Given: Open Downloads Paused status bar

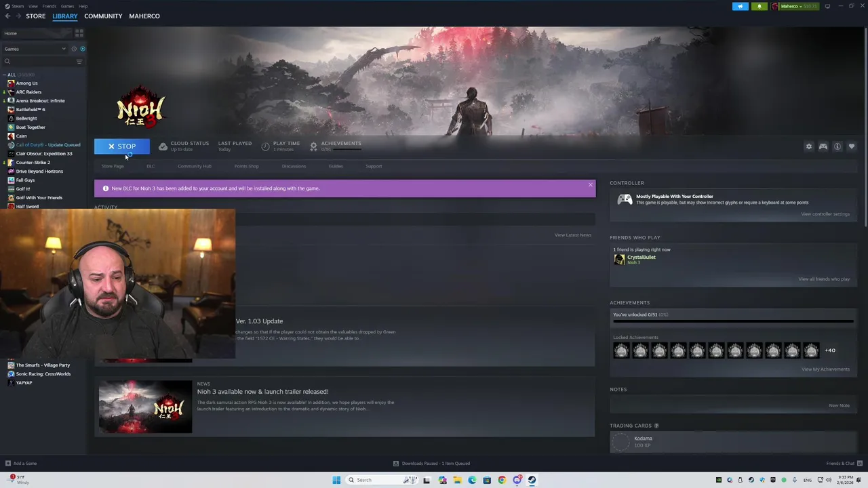Looking at the screenshot, I should (432, 464).
